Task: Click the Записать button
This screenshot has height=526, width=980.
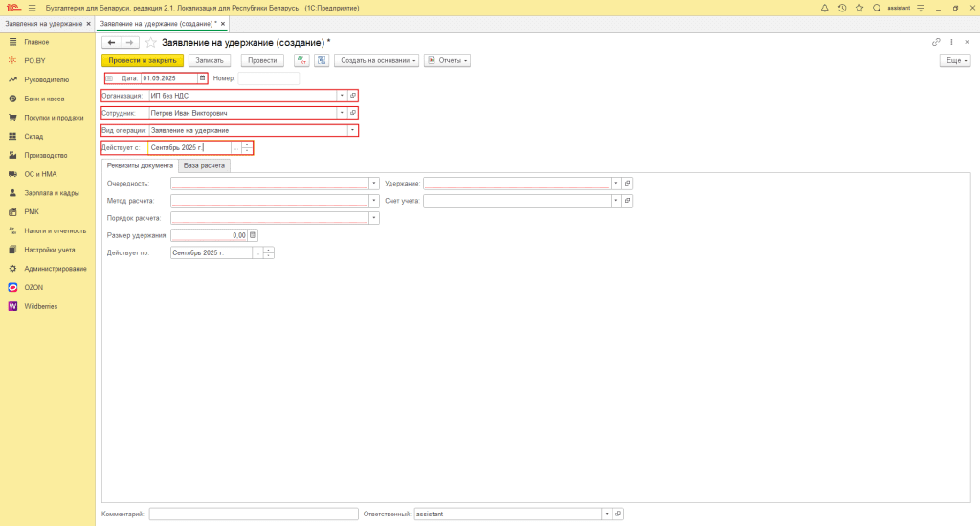Action: pos(210,60)
